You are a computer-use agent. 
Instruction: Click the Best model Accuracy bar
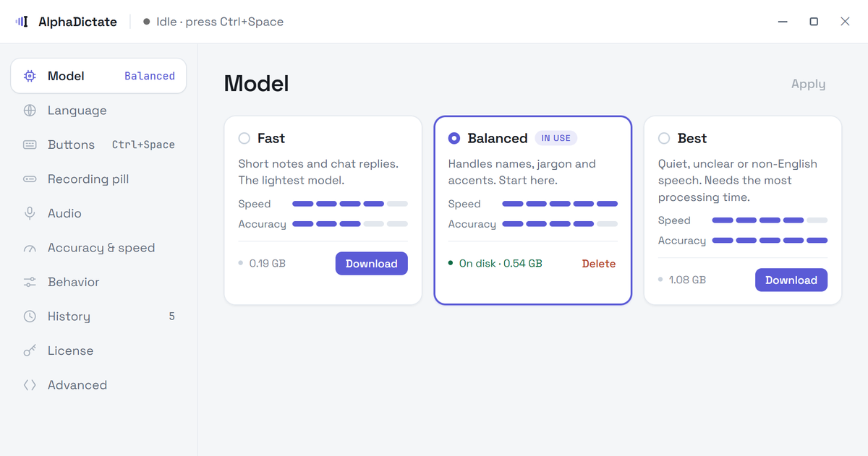(770, 241)
